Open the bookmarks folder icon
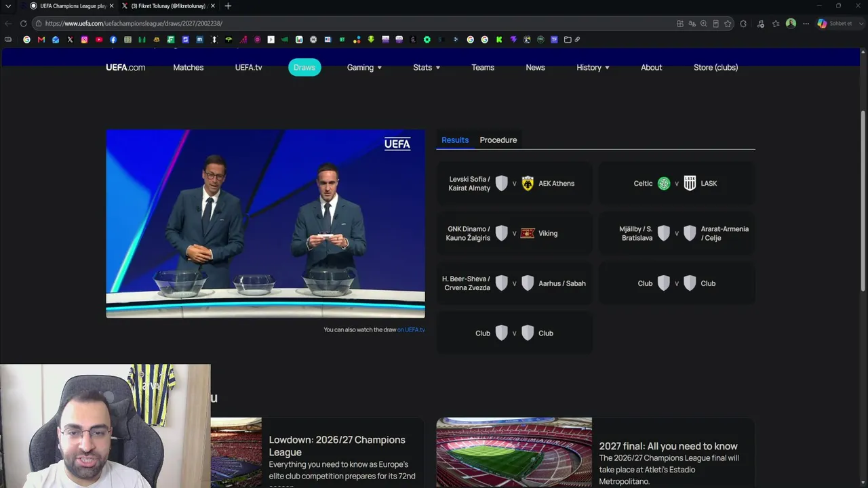Viewport: 868px width, 488px height. (x=568, y=39)
